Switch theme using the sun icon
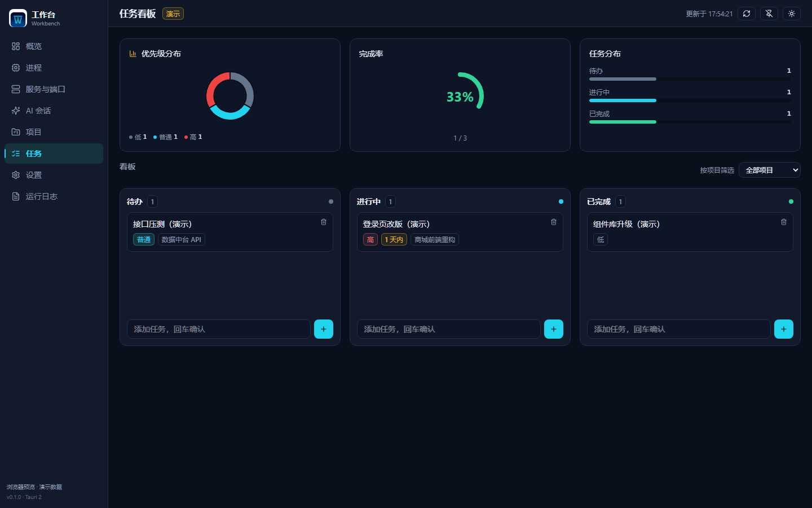Screen dimensions: 812x508 point(792,14)
